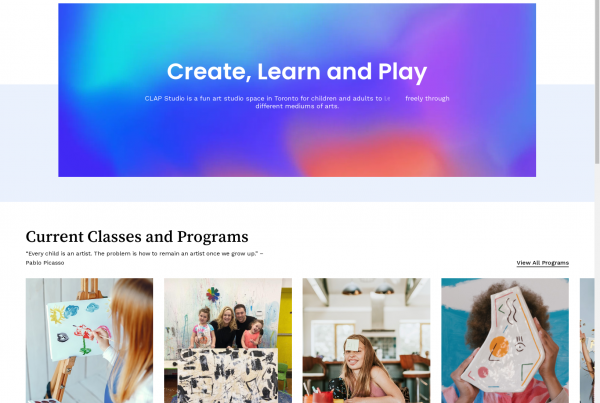This screenshot has width=600, height=403.
Task: Click the vertical scrollbar thumb
Action: (597, 82)
